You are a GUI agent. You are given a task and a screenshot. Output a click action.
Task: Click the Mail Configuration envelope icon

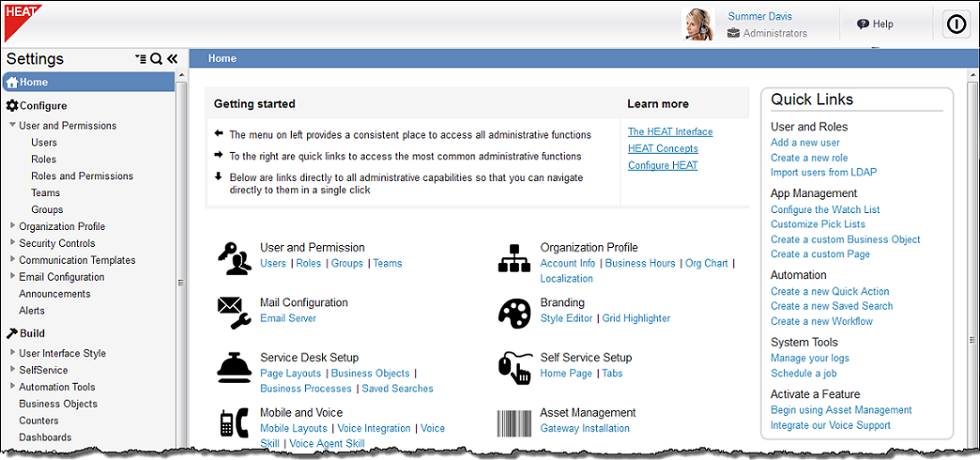pyautogui.click(x=235, y=313)
